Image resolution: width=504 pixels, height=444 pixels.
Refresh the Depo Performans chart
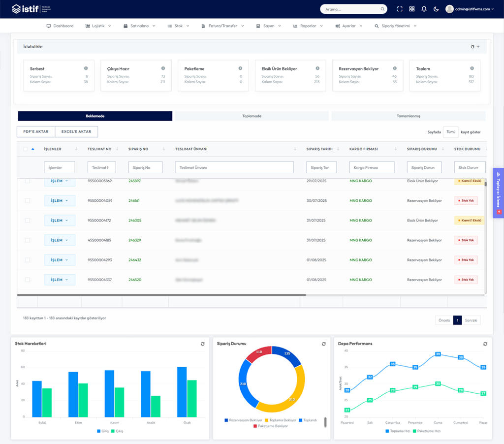485,344
